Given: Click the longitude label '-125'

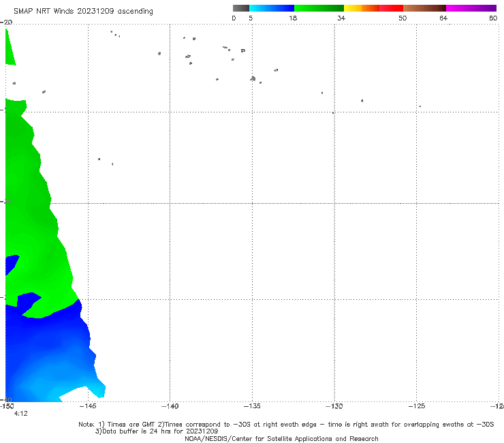Looking at the screenshot, I should coord(417,406).
